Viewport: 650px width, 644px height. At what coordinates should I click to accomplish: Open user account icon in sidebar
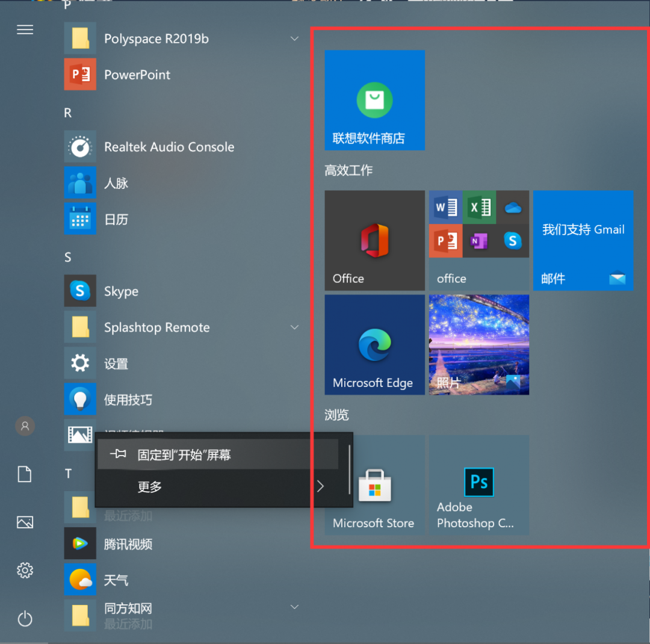(25, 426)
